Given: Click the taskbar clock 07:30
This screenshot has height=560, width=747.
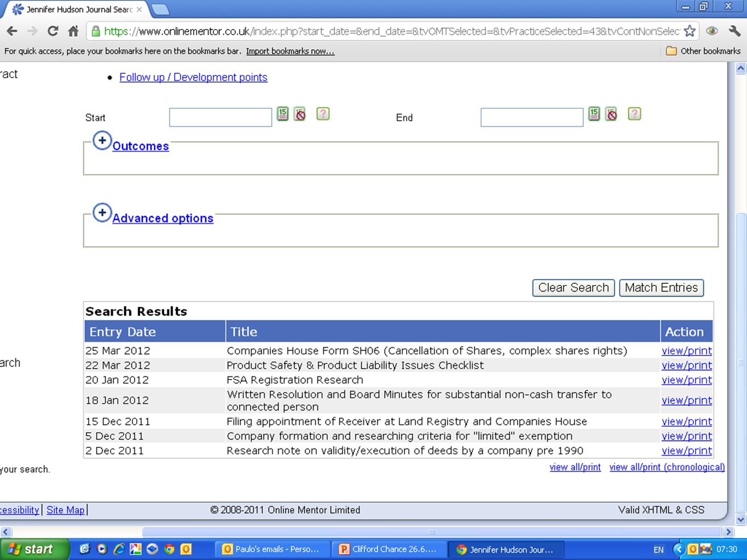Looking at the screenshot, I should pos(727,549).
